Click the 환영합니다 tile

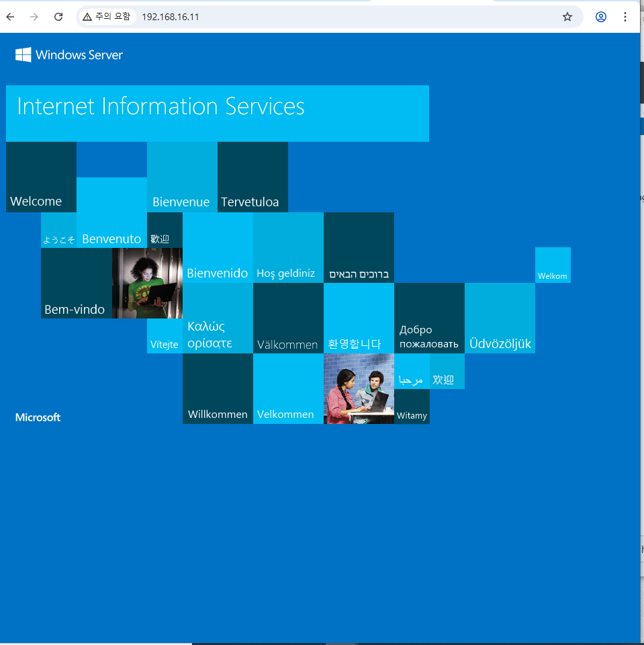[359, 318]
